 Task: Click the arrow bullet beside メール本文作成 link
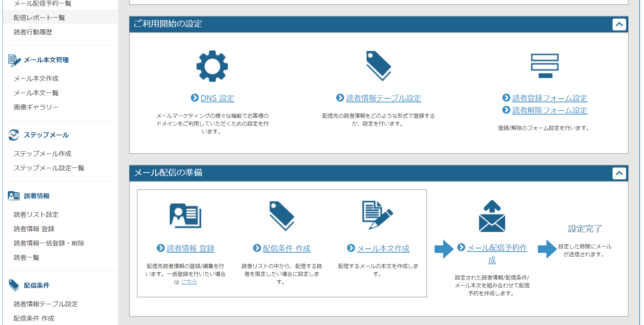[x=351, y=248]
